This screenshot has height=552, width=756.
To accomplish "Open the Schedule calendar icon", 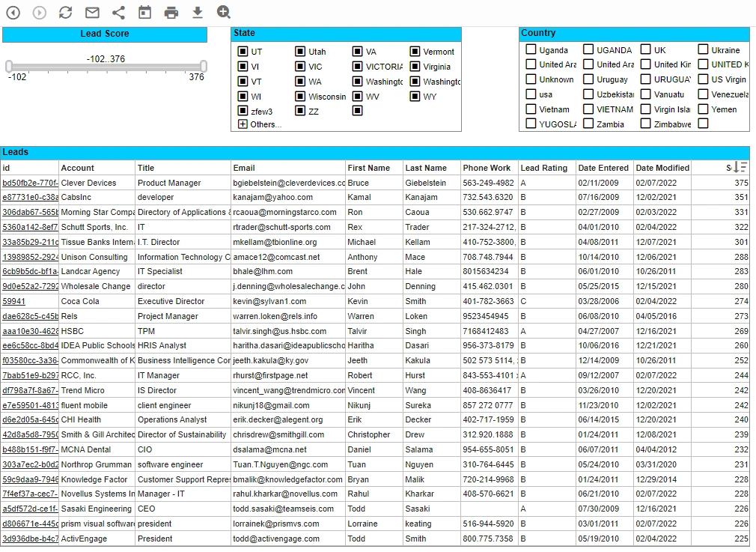I will point(144,12).
